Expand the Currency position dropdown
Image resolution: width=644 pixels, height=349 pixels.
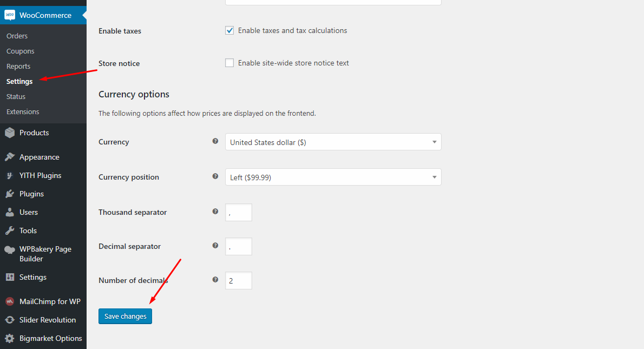(333, 177)
